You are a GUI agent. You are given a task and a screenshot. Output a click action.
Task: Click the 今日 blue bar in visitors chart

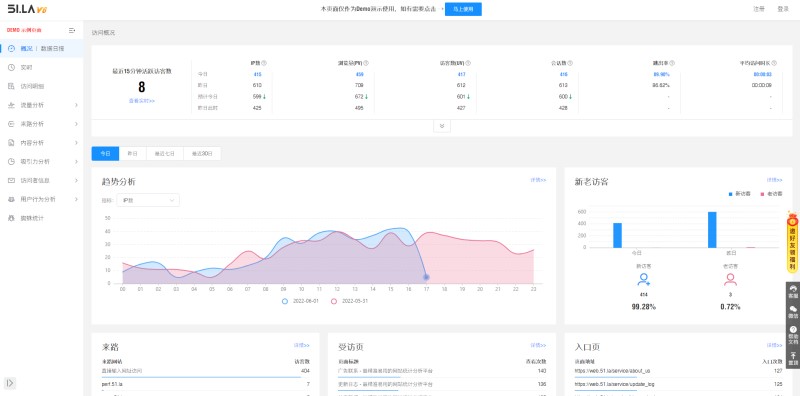click(617, 235)
